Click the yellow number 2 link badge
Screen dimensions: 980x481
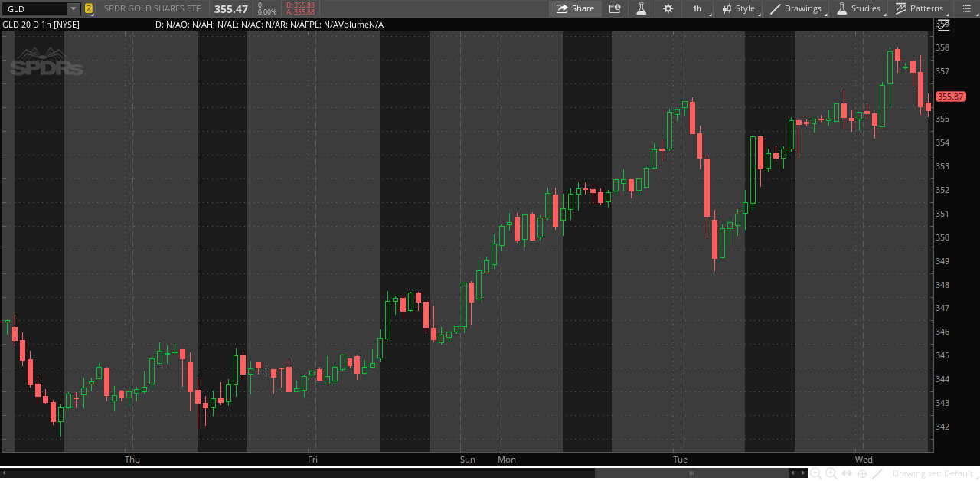click(x=89, y=8)
